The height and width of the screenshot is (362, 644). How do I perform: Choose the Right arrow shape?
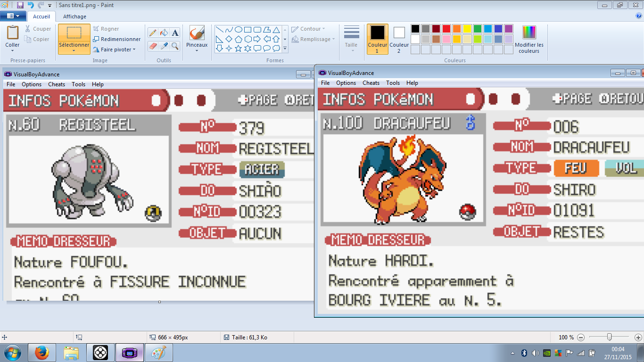[257, 39]
